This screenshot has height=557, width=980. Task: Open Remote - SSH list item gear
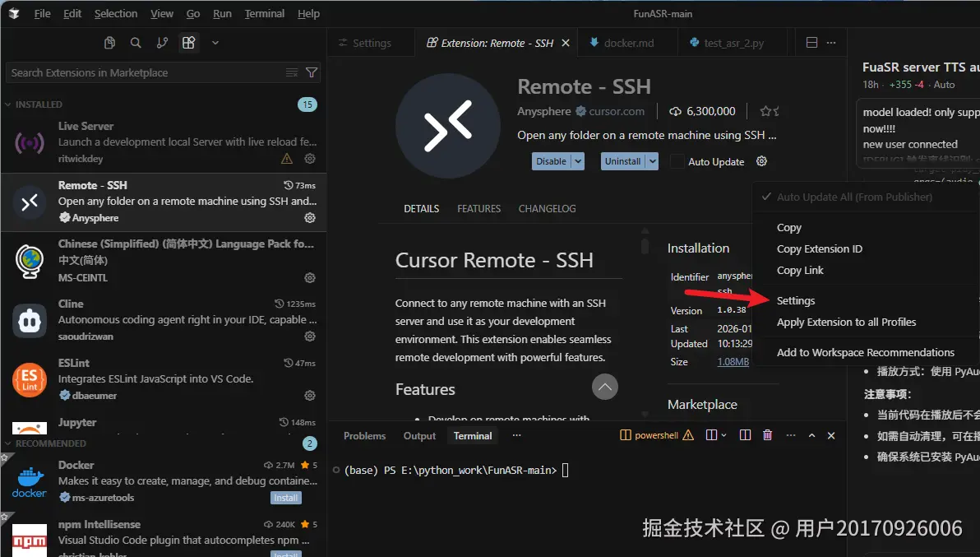(x=309, y=218)
